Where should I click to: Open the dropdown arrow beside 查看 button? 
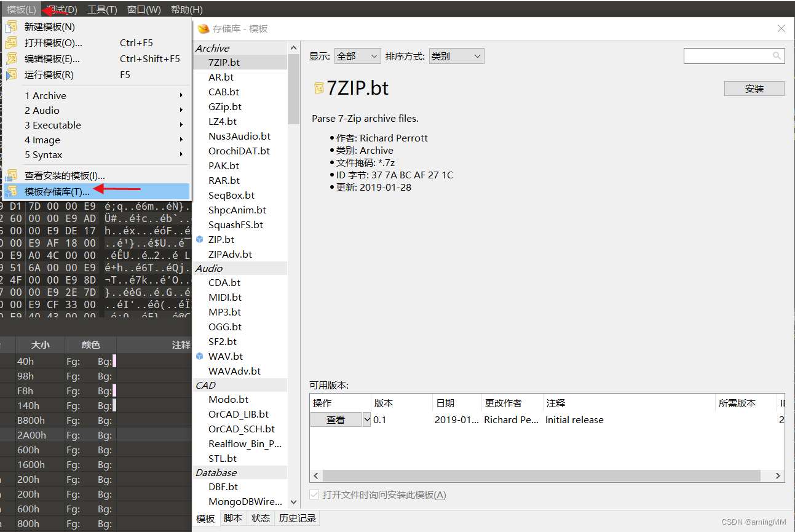pyautogui.click(x=367, y=419)
